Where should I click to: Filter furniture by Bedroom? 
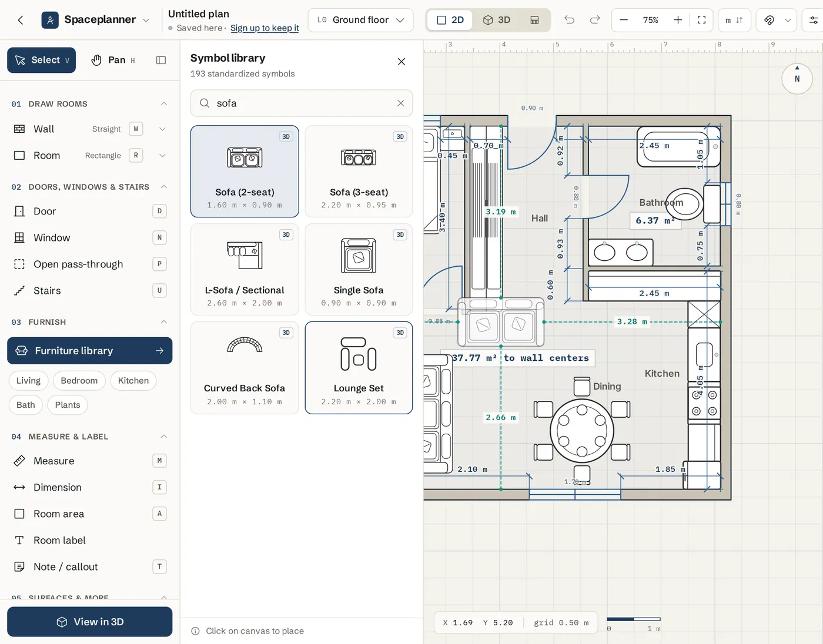click(x=79, y=381)
